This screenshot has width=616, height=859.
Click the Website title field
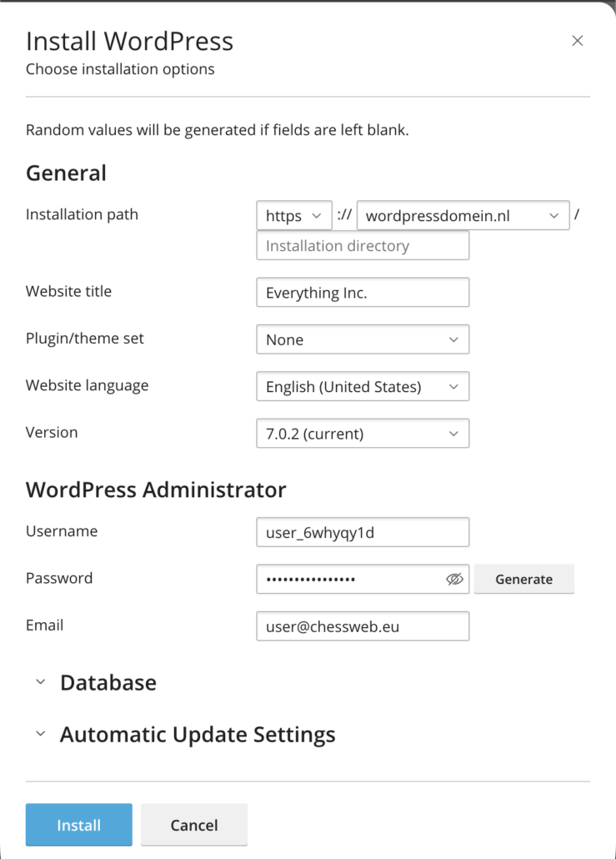pos(363,292)
